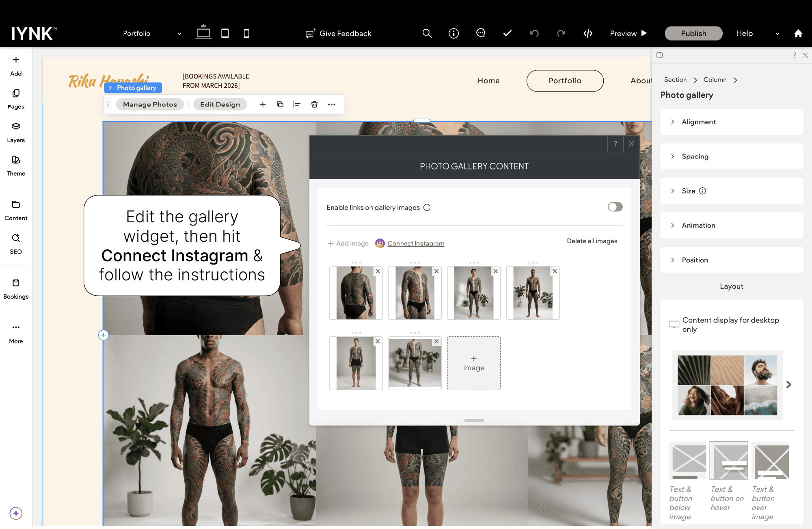Viewport: 812px width, 529px height.
Task: Select 'Text & button over image' layout
Action: pos(770,460)
